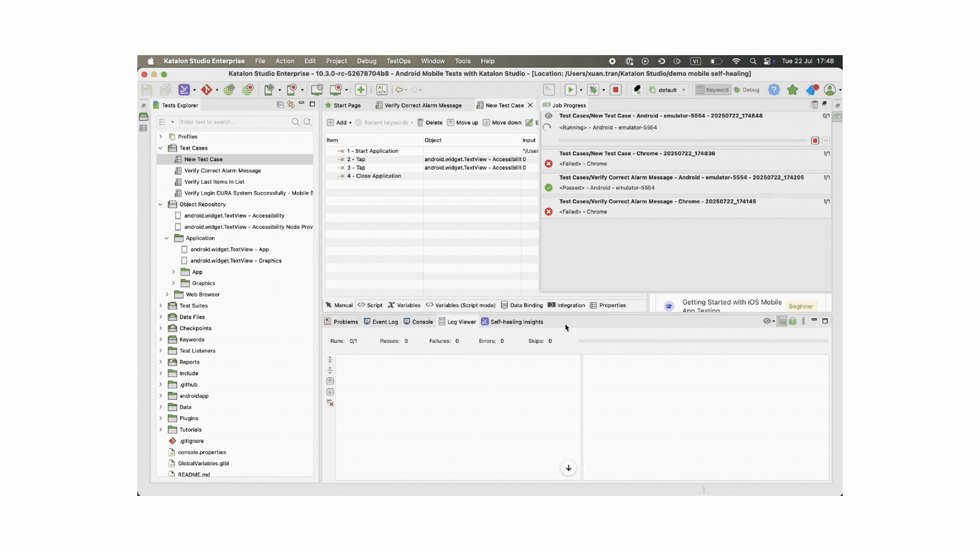
Task: Select Verify Last Items In List test case
Action: [214, 182]
